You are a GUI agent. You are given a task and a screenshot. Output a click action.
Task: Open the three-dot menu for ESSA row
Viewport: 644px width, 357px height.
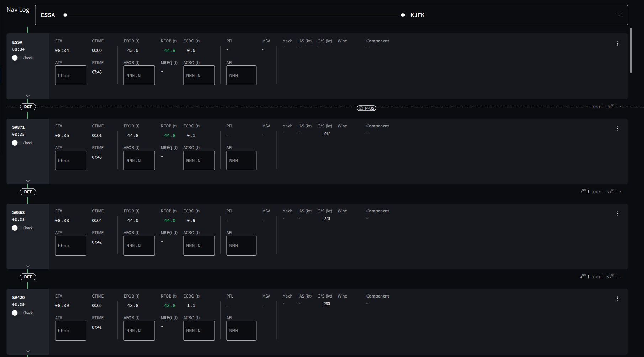(618, 43)
